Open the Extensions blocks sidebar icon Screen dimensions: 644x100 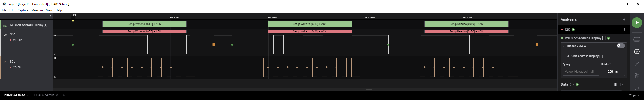pos(637,76)
